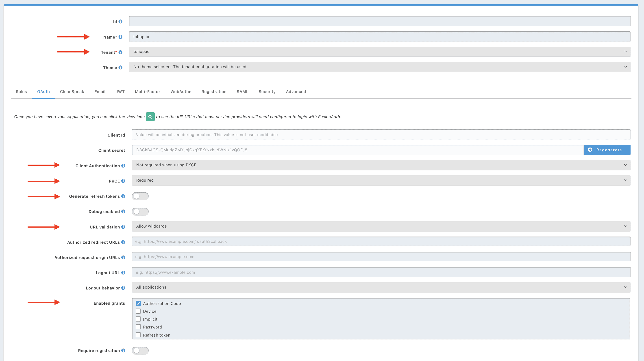Switch to the CleanSpeak tab

pyautogui.click(x=72, y=91)
